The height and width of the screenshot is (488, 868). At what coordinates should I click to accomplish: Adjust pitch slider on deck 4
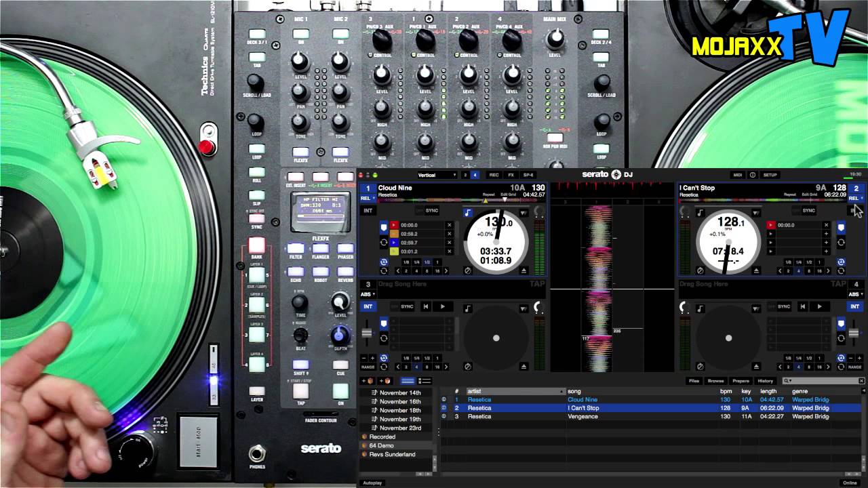click(x=854, y=333)
